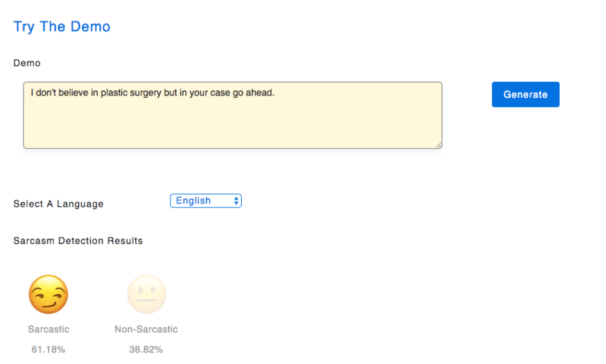The image size is (606, 364).
Task: Click the Try The Demo heading link
Action: tap(61, 26)
